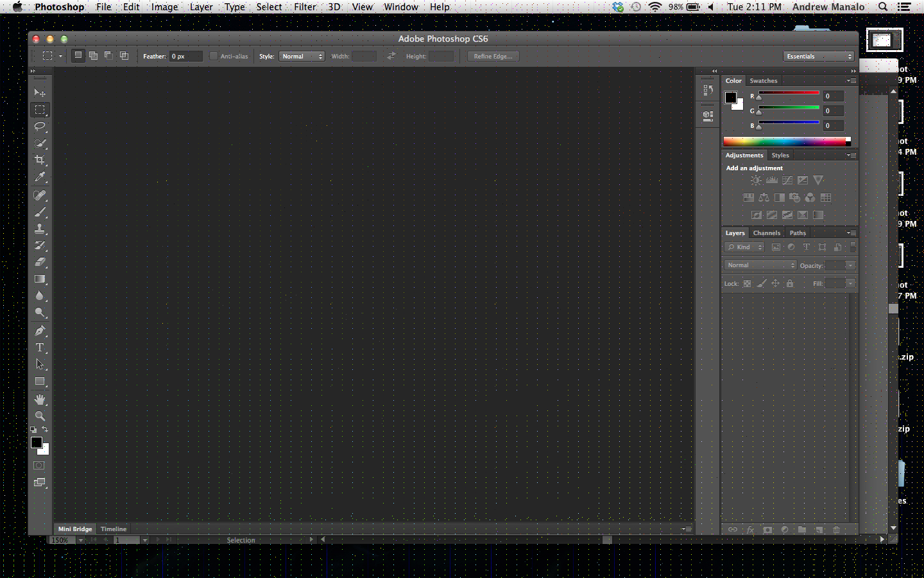
Task: Open the layer Kind filter dropdown
Action: 744,247
